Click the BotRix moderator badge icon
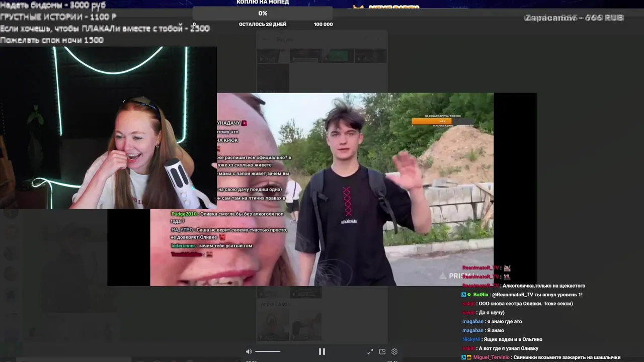This screenshot has width=644, height=362. tap(463, 295)
